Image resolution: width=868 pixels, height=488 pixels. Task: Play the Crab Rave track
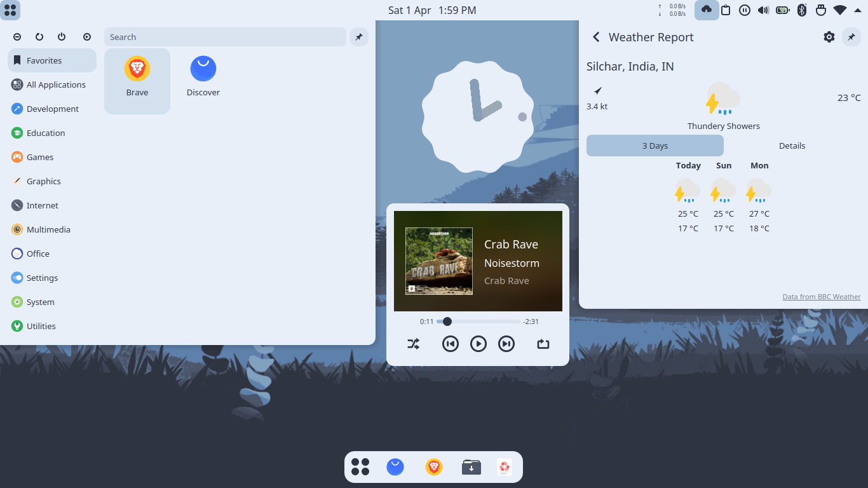tap(478, 344)
